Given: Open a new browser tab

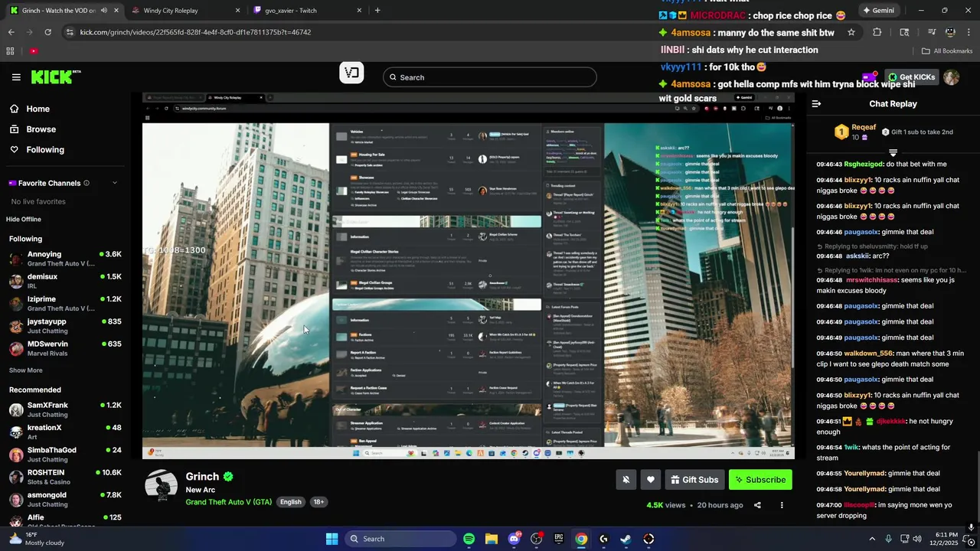Looking at the screenshot, I should pos(377,11).
